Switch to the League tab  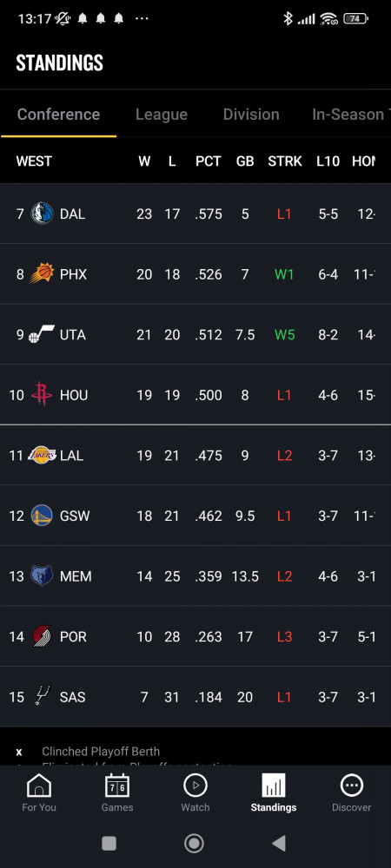pos(161,115)
